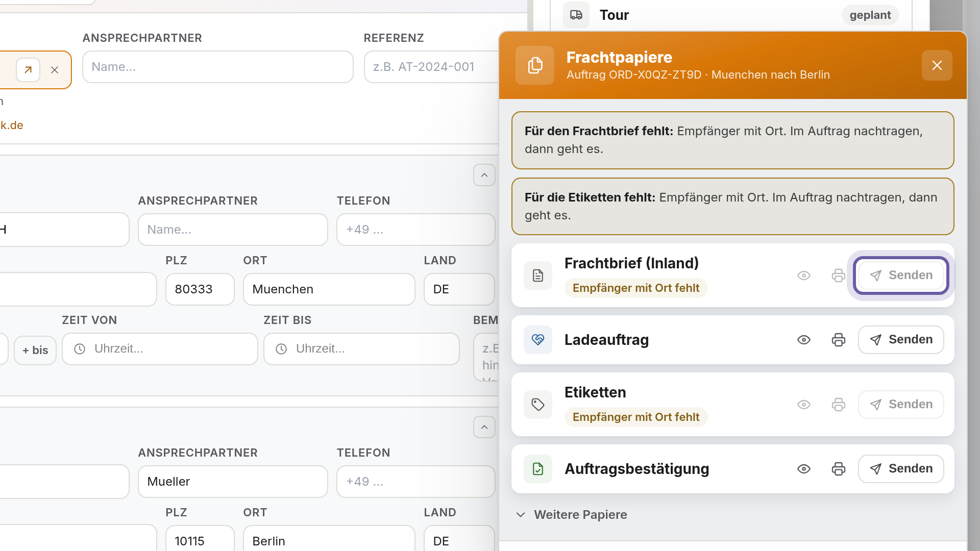Open the Land field of Muenchen stop
The height and width of the screenshot is (551, 980).
[459, 289]
